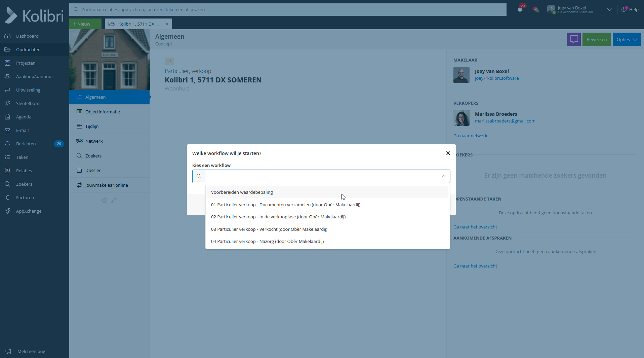This screenshot has height=358, width=644.
Task: Close the workflow dialog with the X
Action: [448, 153]
